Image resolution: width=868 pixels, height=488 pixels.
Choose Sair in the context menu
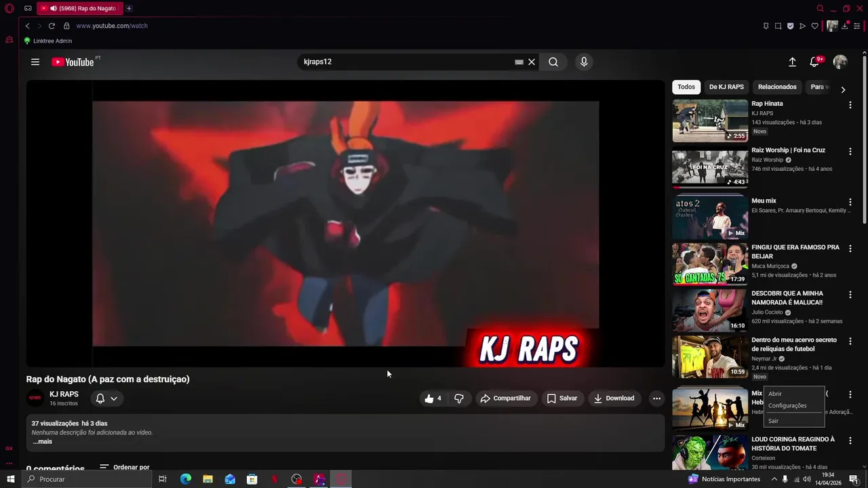tap(794, 421)
